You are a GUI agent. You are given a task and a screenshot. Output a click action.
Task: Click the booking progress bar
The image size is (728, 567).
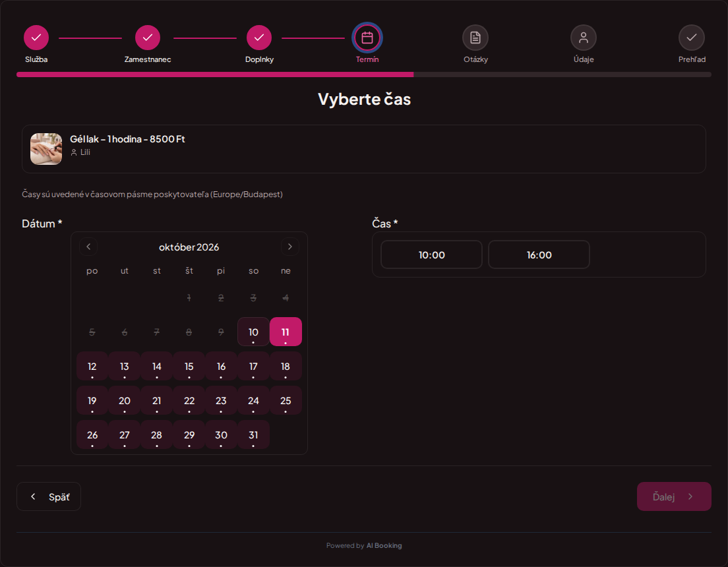[x=364, y=75]
